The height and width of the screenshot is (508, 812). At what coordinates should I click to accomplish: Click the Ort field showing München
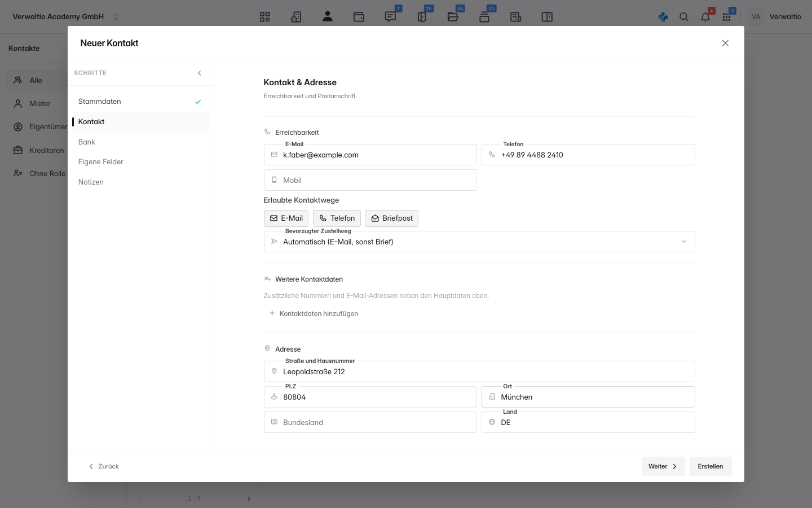588,397
